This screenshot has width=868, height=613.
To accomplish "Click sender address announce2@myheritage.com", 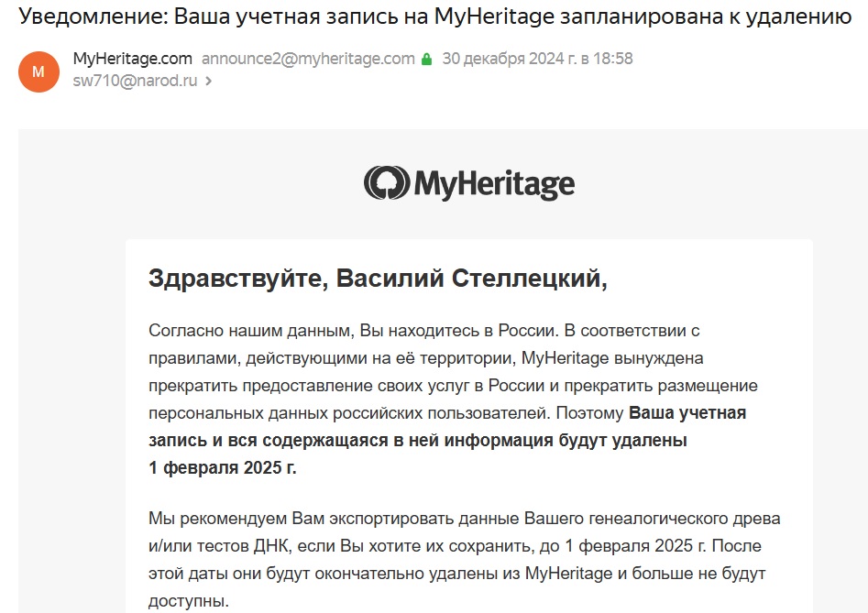I will (x=308, y=59).
